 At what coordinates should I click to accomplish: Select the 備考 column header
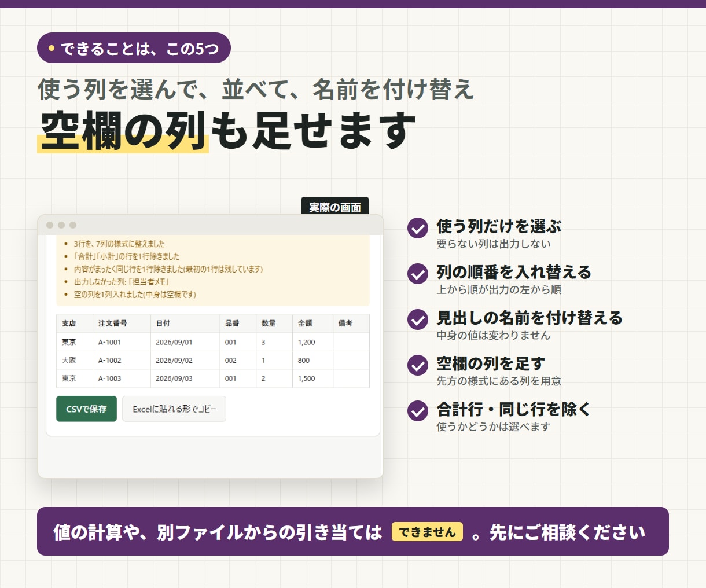(351, 323)
